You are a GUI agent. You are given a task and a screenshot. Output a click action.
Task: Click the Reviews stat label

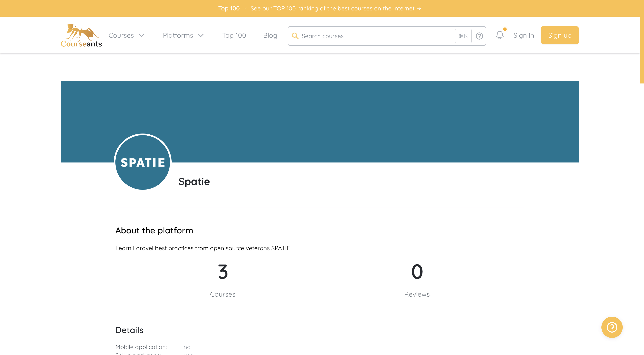coord(417,295)
